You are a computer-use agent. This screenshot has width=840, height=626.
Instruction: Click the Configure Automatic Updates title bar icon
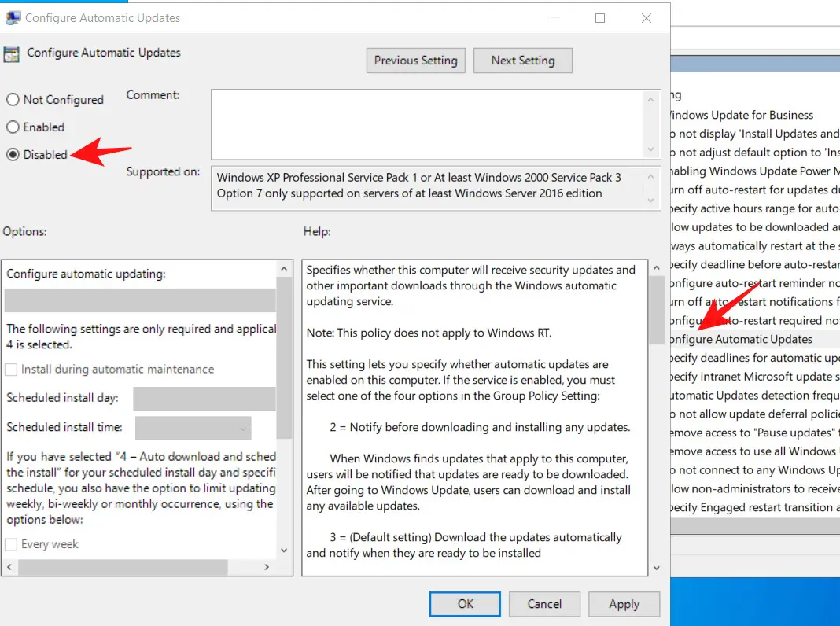[x=13, y=17]
